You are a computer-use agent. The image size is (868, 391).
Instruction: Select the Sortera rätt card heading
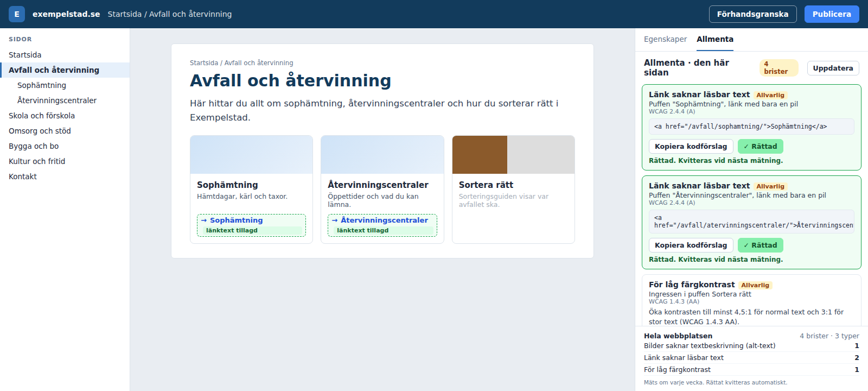[486, 185]
